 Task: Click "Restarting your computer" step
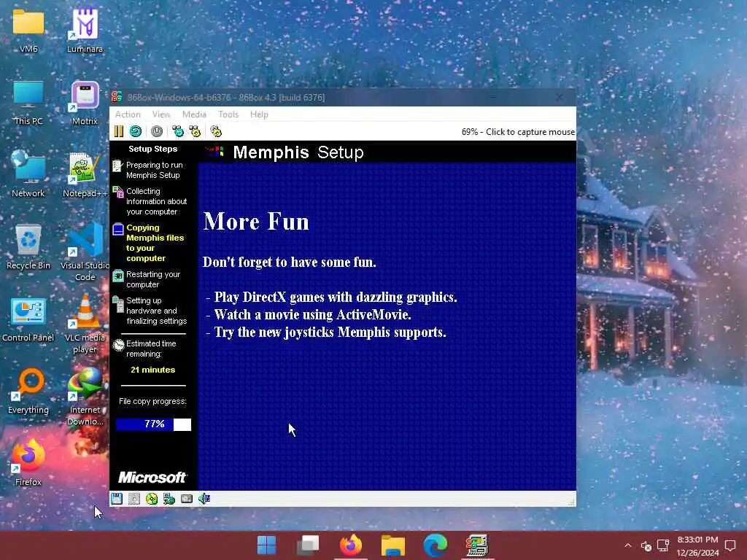click(153, 279)
